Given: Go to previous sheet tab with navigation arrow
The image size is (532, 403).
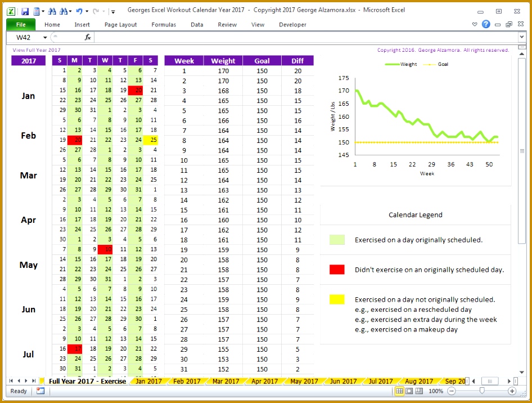Looking at the screenshot, I should click(x=19, y=381).
